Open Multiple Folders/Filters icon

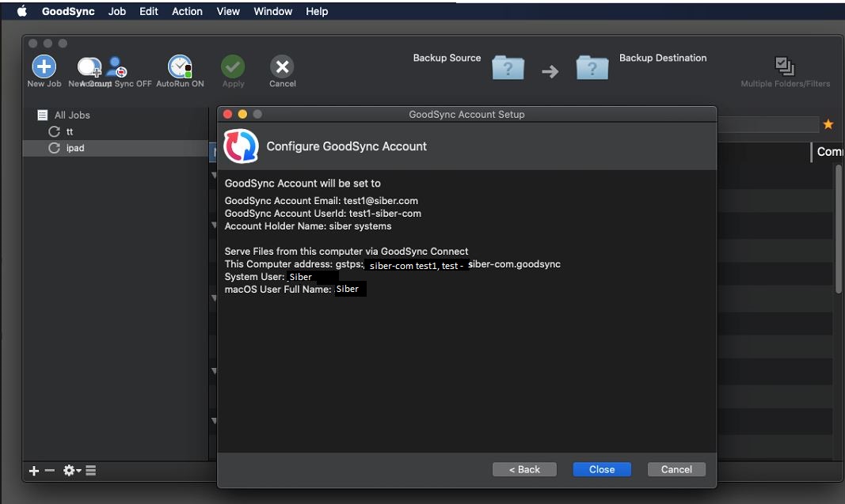click(x=785, y=66)
